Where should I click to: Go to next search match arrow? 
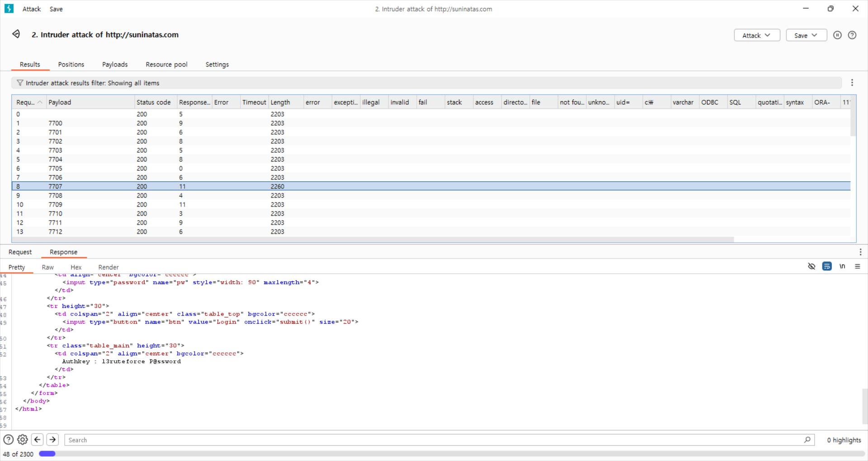point(52,439)
